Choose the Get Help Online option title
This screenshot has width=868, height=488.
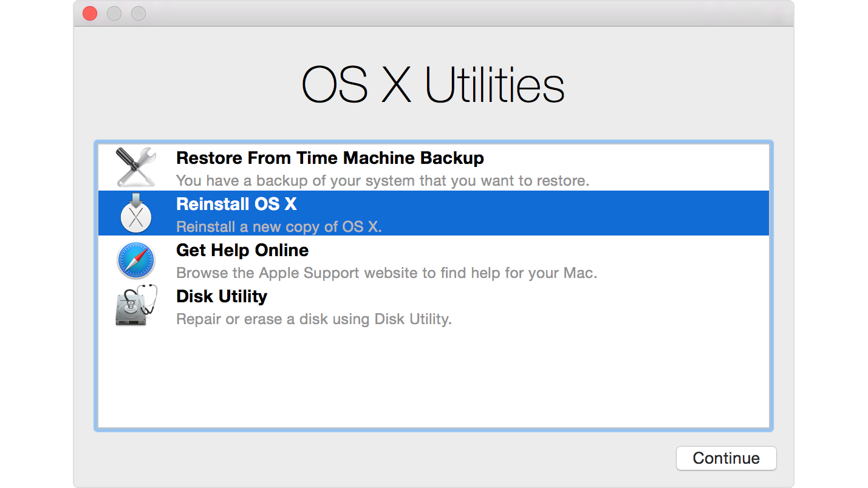[242, 250]
